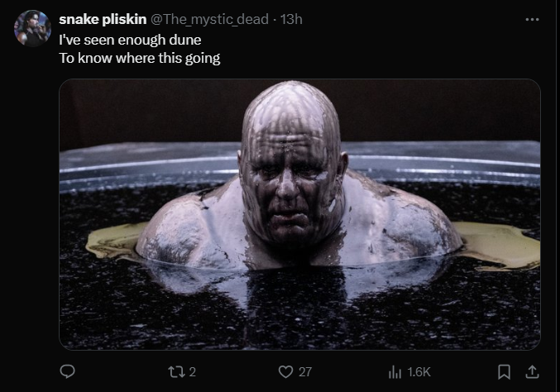Screen dimensions: 560x392
Task: Open the image by its yellow foam edge
Action: pos(500,243)
